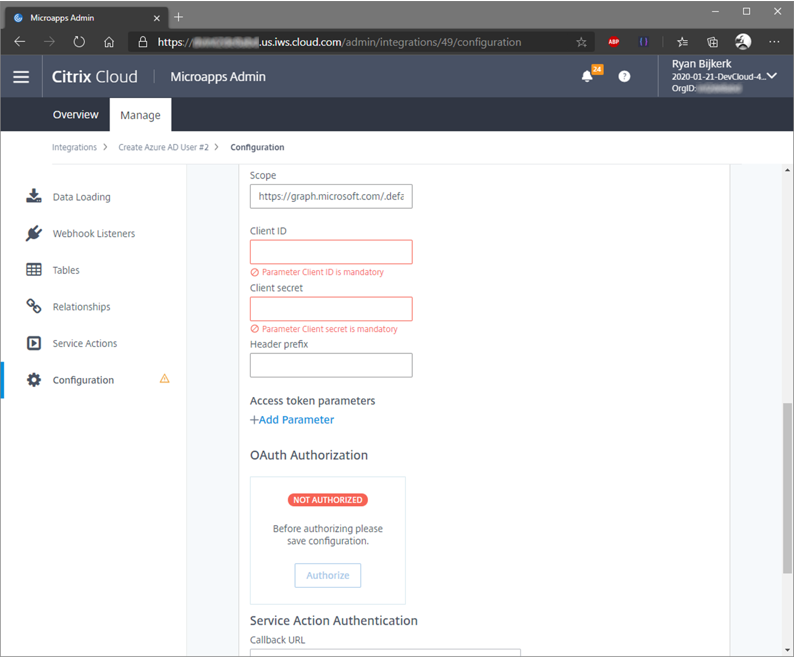Click the Webhook Listeners plug icon
The height and width of the screenshot is (657, 794).
coord(34,233)
